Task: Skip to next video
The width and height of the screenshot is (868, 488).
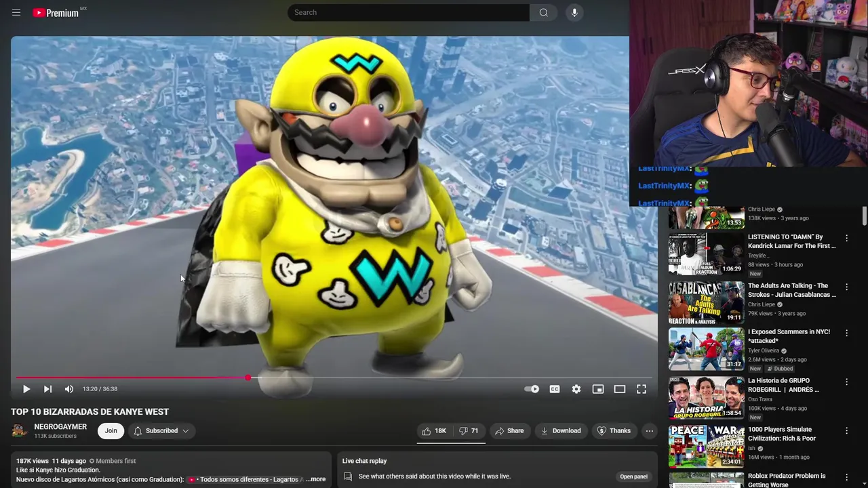Action: click(x=47, y=389)
